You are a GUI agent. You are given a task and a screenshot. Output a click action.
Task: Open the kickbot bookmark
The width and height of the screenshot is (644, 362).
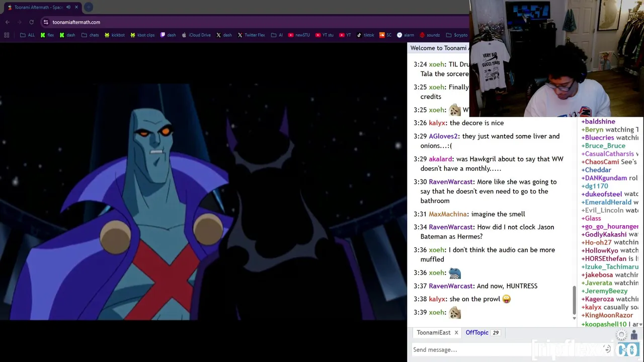[114, 35]
